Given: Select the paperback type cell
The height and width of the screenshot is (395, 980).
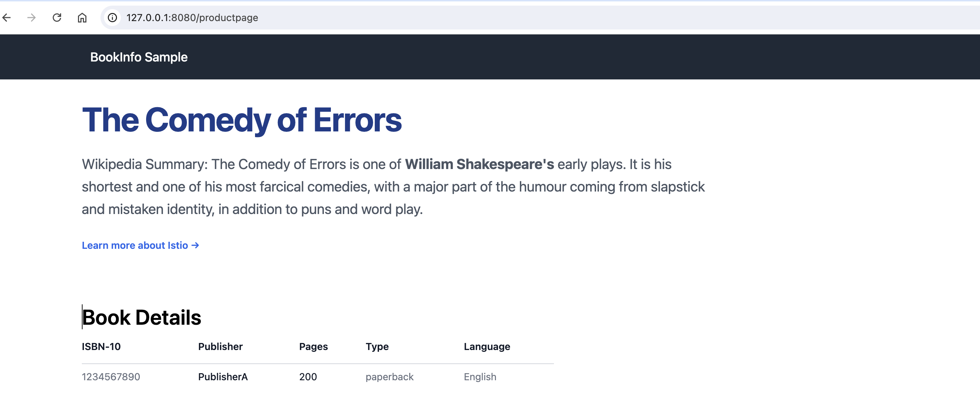Looking at the screenshot, I should coord(390,377).
